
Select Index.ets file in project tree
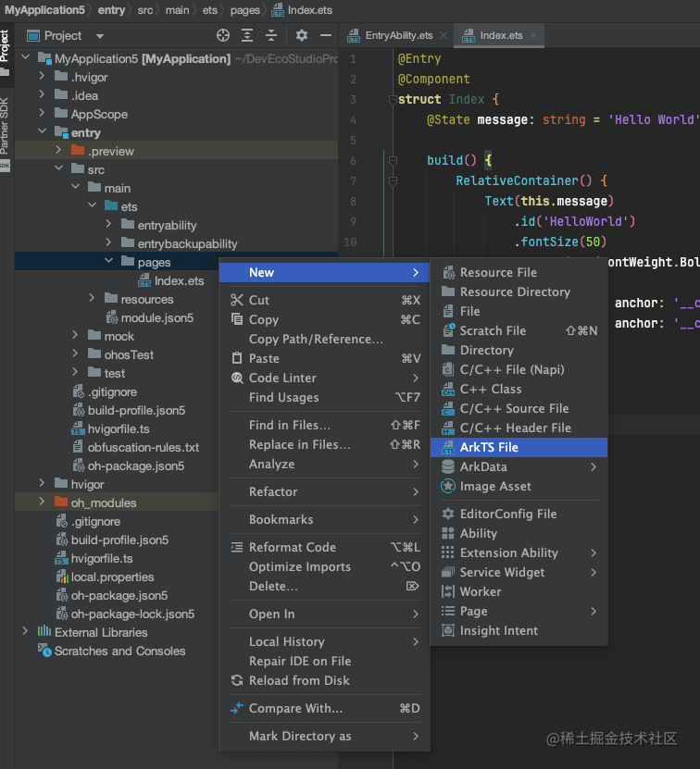pos(170,281)
